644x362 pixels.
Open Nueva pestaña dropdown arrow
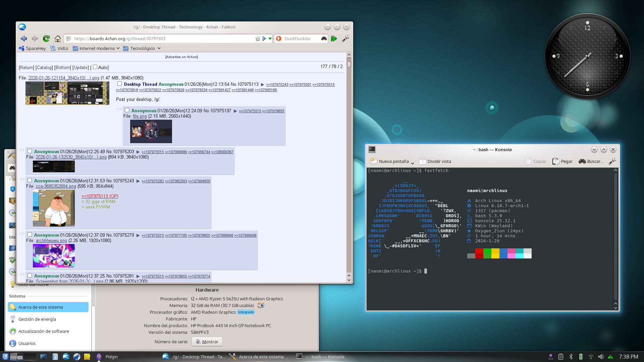pos(413,163)
